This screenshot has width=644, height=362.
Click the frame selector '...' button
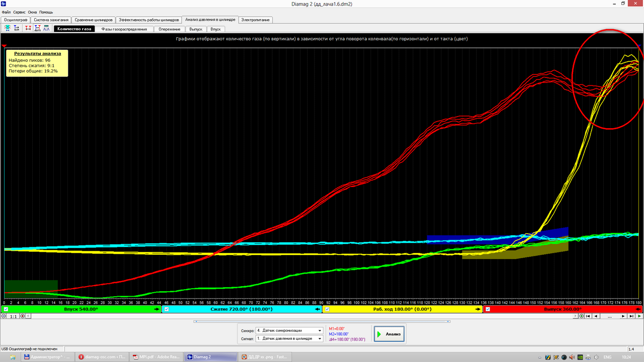pyautogui.click(x=610, y=316)
